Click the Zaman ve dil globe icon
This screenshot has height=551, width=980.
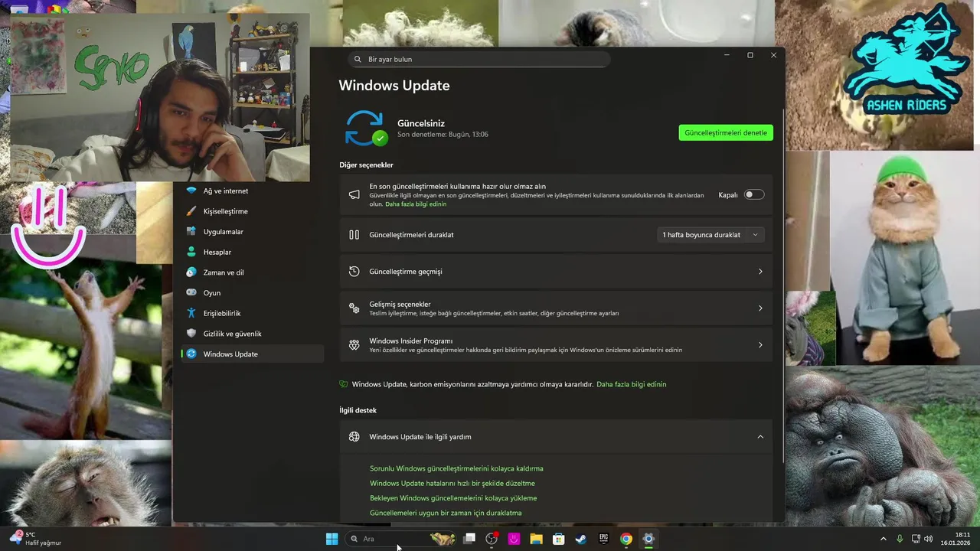191,272
